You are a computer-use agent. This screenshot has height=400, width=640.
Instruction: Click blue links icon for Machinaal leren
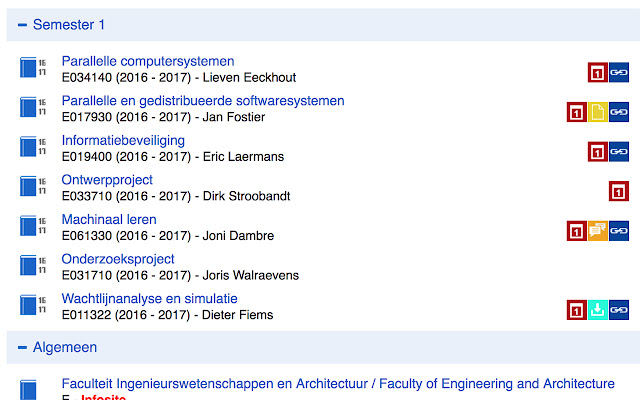pyautogui.click(x=619, y=231)
